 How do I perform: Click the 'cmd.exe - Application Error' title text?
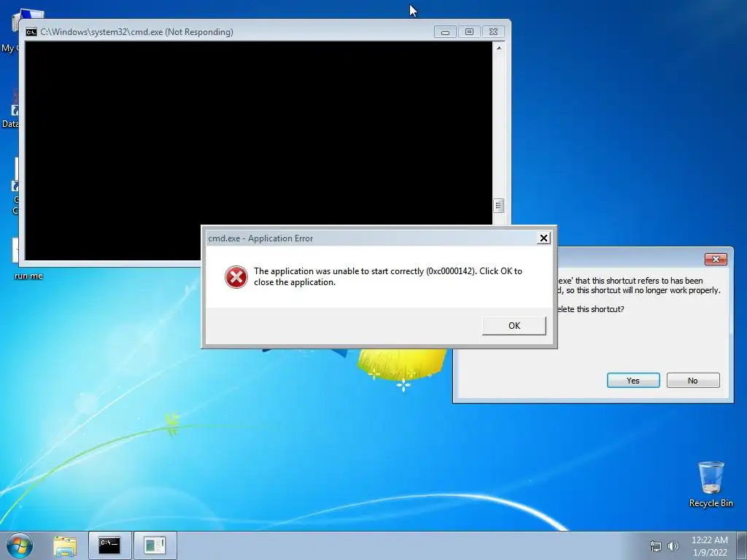pyautogui.click(x=260, y=238)
